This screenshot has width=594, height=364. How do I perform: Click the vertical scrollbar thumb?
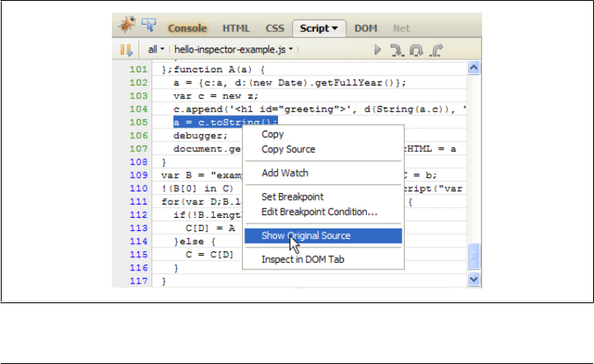point(474,256)
